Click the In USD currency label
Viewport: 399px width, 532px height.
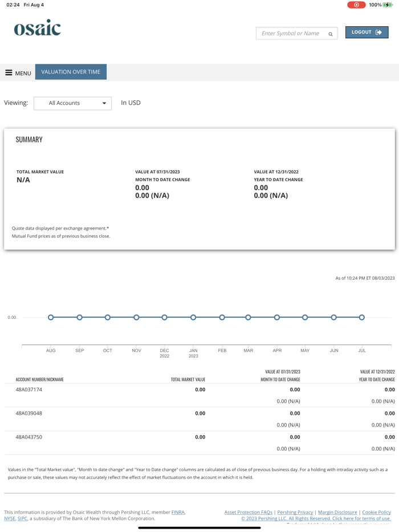pos(131,103)
